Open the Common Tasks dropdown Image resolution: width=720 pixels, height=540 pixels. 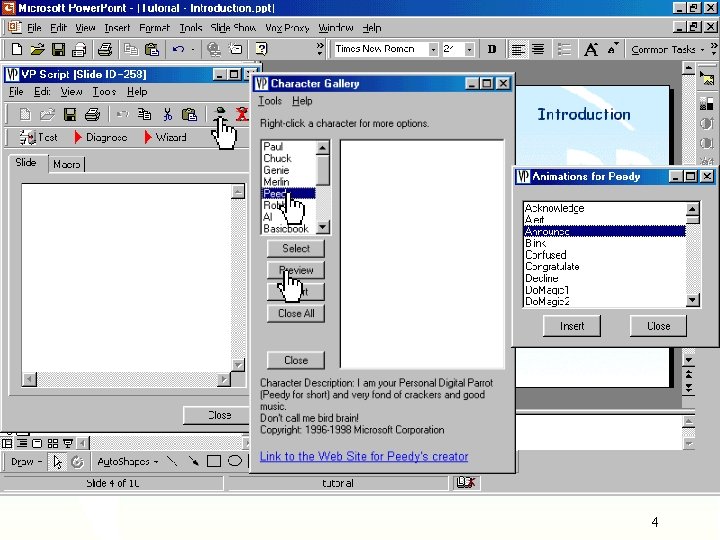[667, 49]
